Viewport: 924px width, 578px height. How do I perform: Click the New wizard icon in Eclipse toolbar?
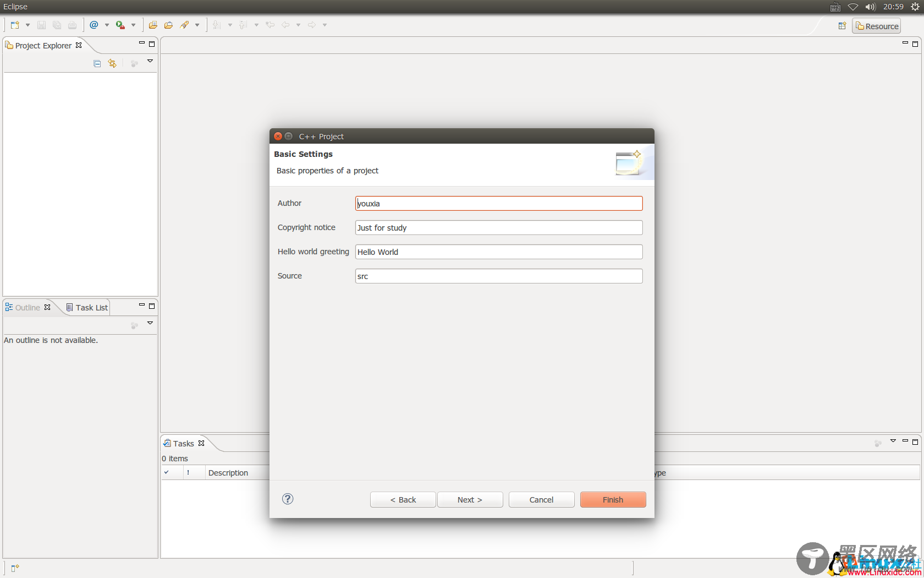tap(15, 25)
